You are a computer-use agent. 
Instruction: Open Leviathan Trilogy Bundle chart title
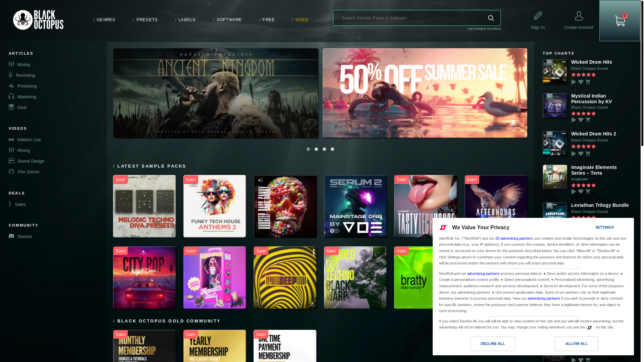coord(600,205)
